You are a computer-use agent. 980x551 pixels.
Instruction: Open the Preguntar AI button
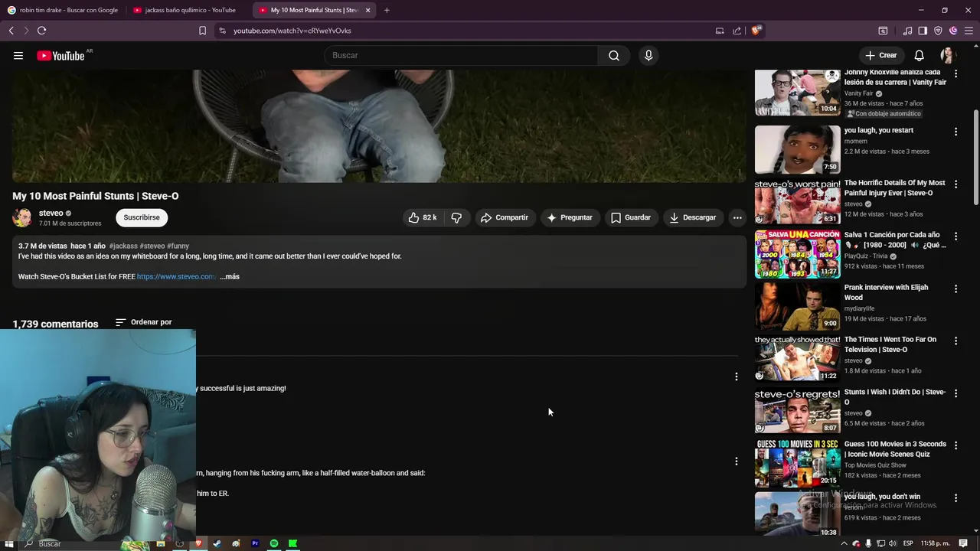point(569,217)
